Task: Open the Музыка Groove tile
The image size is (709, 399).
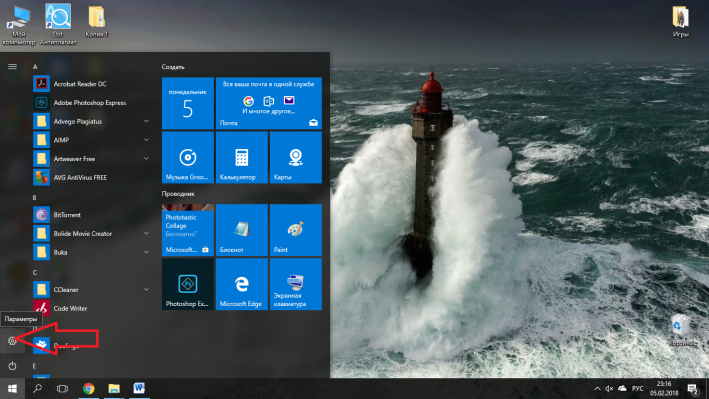Action: point(188,157)
